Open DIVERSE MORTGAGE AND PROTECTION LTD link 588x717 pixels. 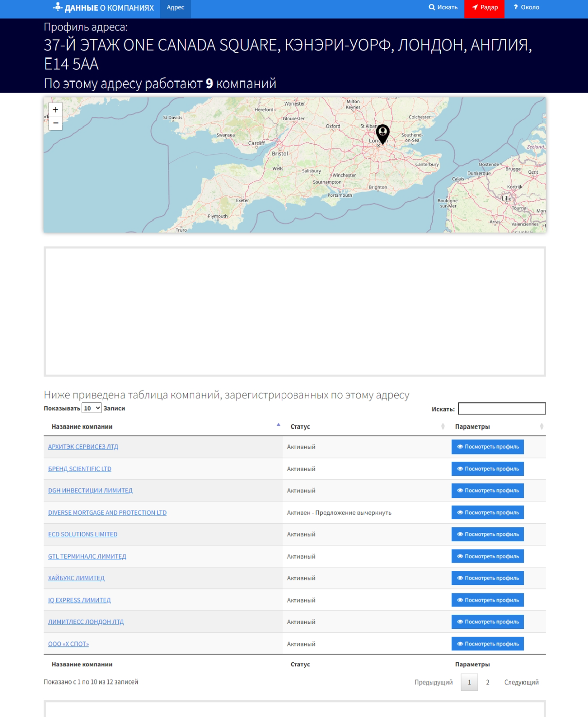pos(107,512)
